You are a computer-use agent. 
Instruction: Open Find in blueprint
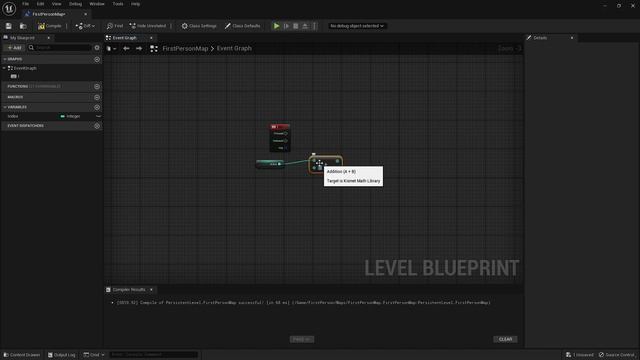(115, 26)
